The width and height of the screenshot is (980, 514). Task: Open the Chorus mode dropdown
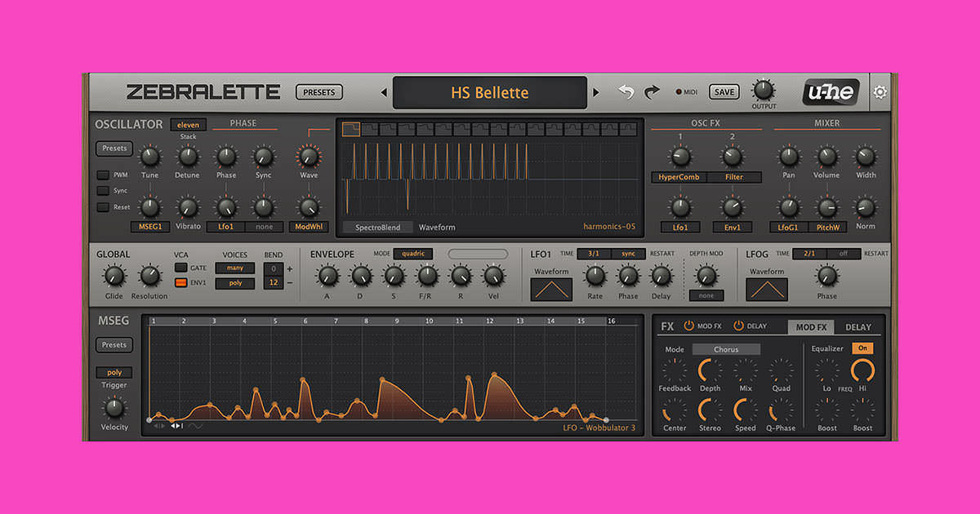[x=725, y=349]
